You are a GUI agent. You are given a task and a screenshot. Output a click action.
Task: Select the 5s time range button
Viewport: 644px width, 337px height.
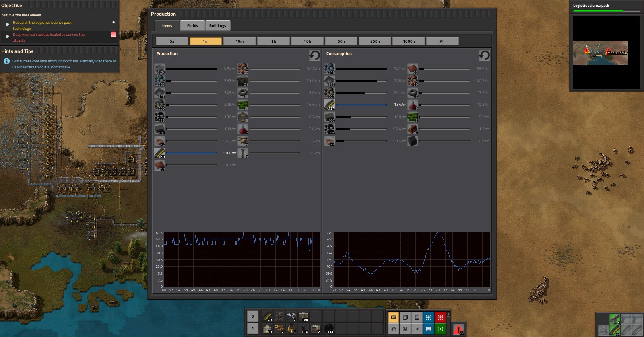tap(172, 41)
